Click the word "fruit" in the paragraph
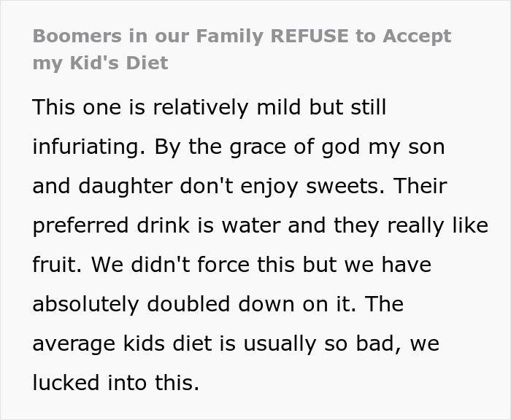 (x=56, y=265)
